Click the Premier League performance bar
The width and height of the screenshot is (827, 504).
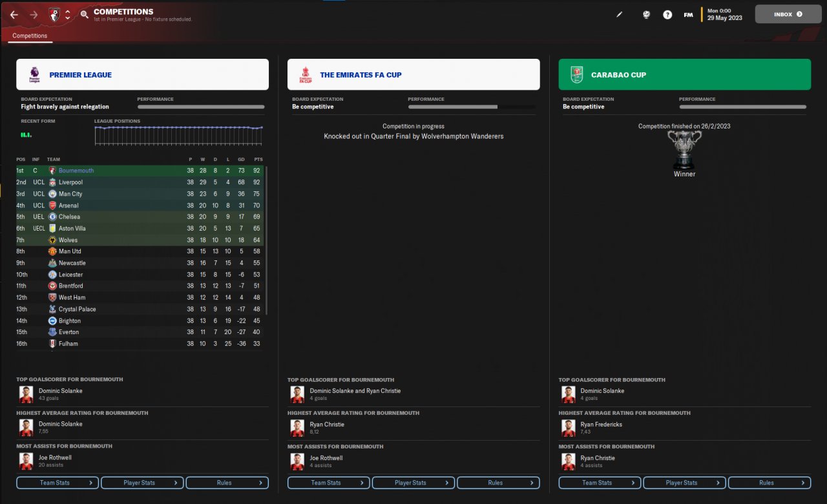click(x=201, y=107)
